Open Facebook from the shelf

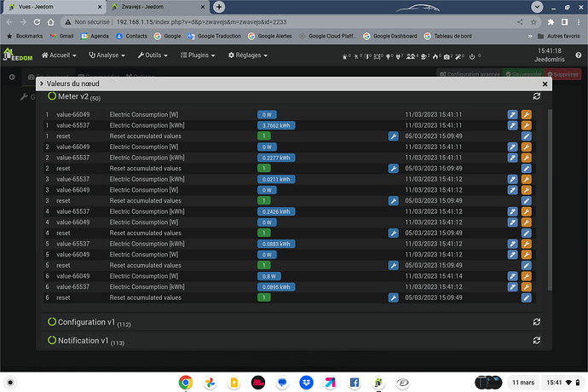click(355, 383)
